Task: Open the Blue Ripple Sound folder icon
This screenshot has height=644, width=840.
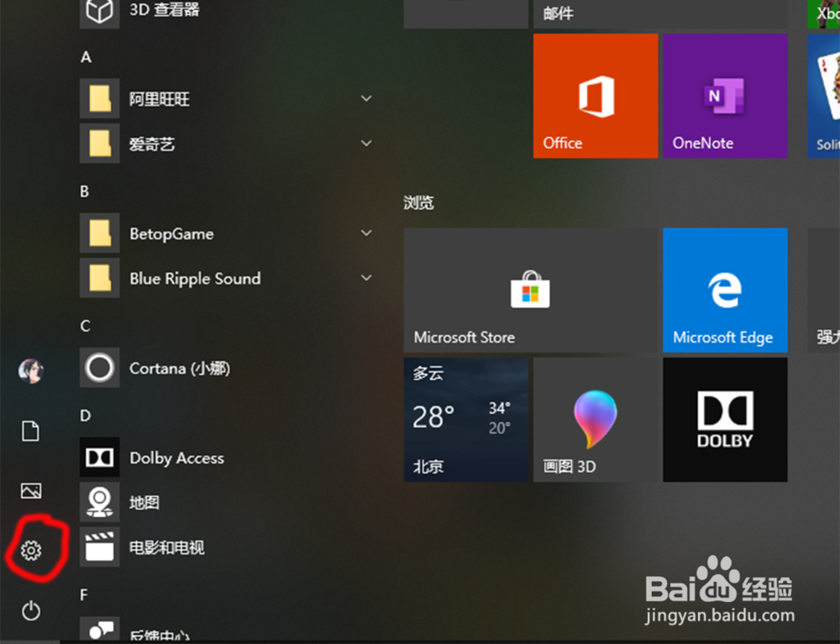Action: pyautogui.click(x=100, y=278)
